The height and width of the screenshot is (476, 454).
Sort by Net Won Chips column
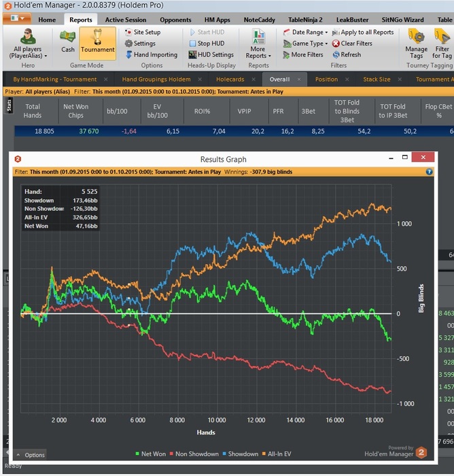pos(76,111)
